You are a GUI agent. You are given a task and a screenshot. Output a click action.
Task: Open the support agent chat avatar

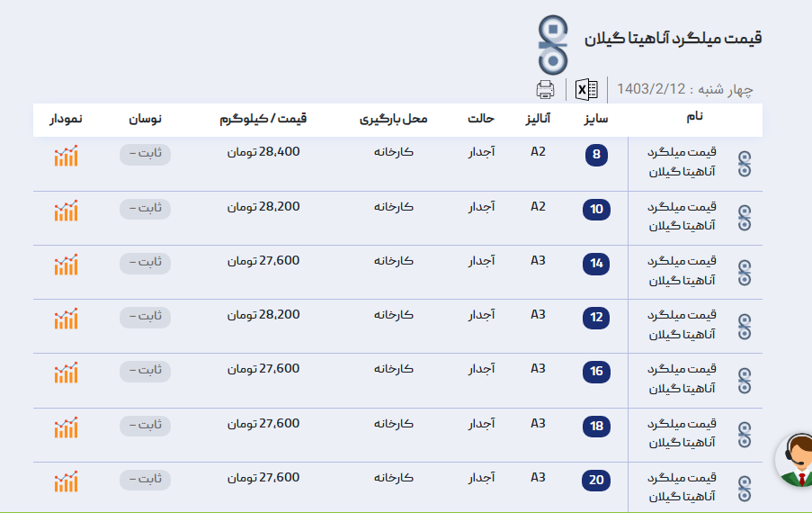point(796,460)
